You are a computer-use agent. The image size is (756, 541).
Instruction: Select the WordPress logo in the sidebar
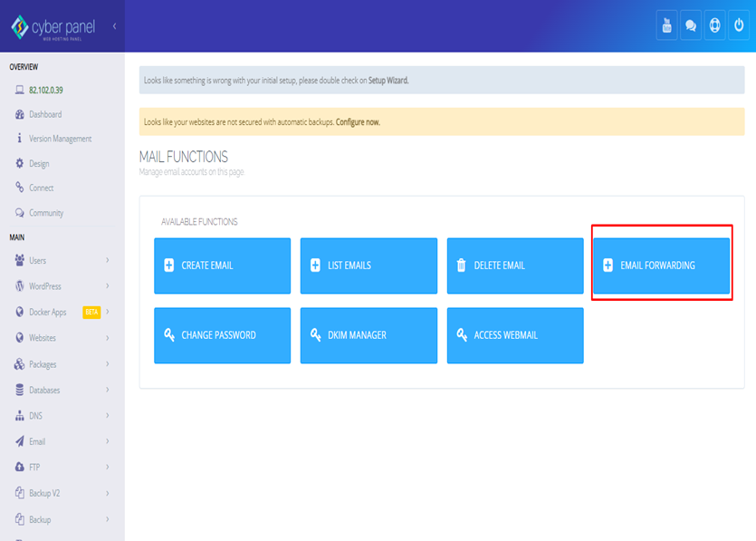pos(19,285)
